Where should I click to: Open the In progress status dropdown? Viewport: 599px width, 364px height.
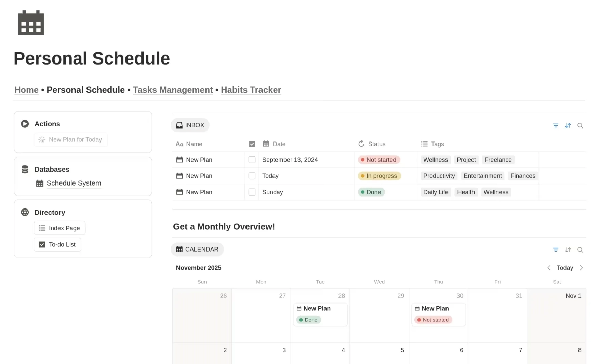point(379,176)
